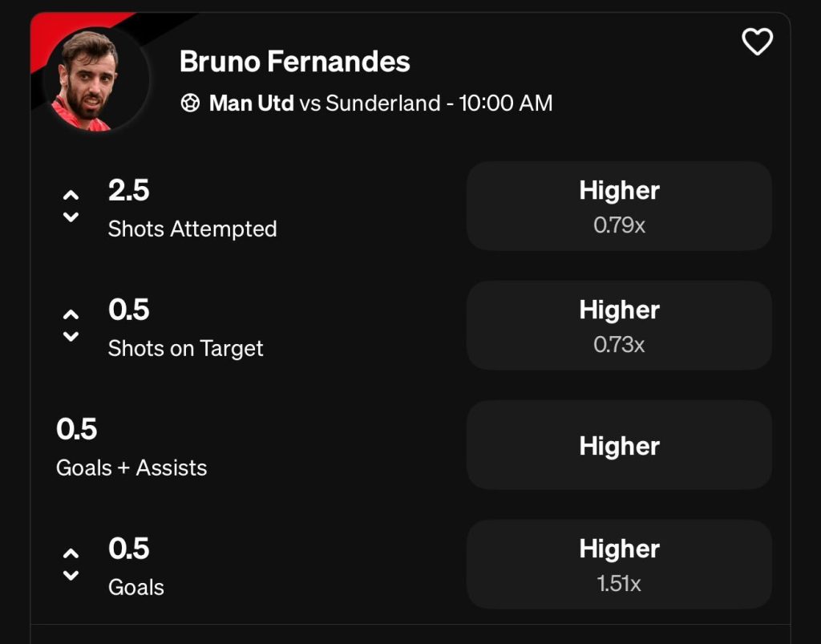Open the Man Utd team name
821x644 pixels.
click(251, 103)
